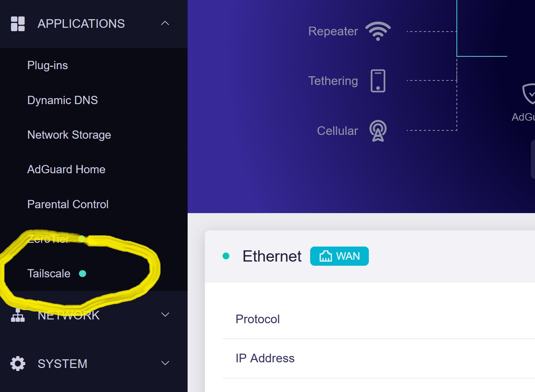Expand the System section chevron
Screen dimensions: 535x392
(x=165, y=363)
